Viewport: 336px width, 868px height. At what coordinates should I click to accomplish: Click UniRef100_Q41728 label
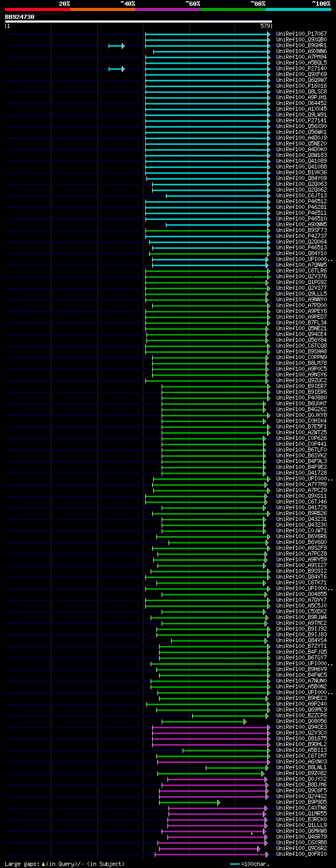click(x=301, y=473)
